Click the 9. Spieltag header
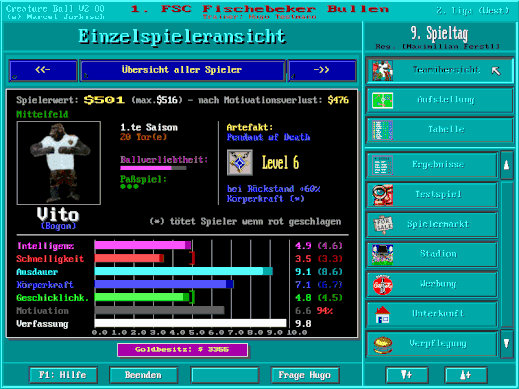 (x=439, y=33)
